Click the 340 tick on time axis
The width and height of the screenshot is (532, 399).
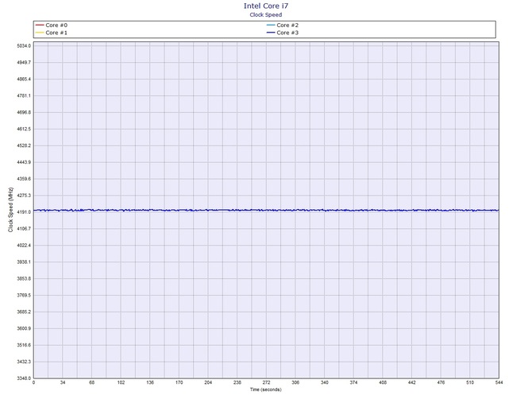click(x=324, y=382)
